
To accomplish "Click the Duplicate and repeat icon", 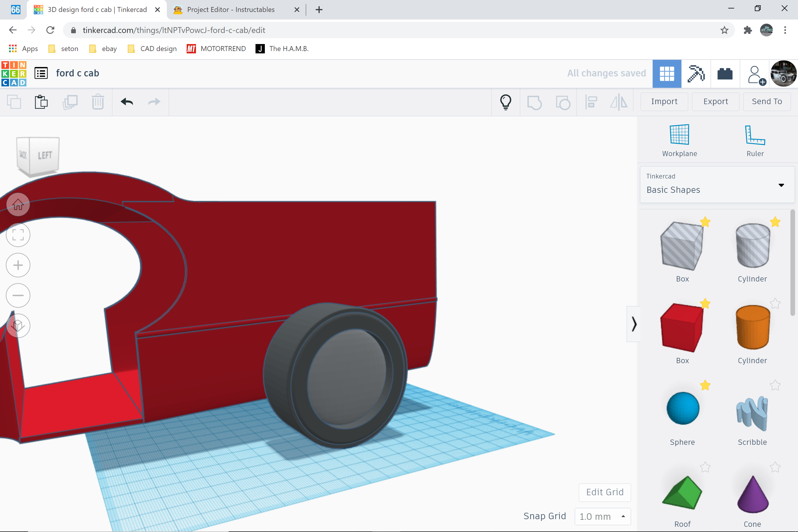I will click(70, 102).
